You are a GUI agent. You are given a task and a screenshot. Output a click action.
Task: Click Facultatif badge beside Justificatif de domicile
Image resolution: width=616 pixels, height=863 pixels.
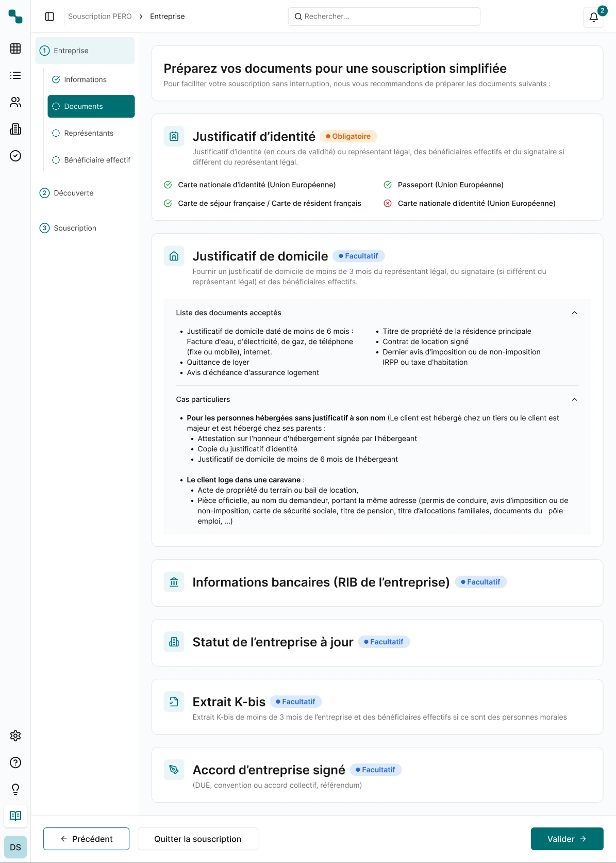coord(359,256)
